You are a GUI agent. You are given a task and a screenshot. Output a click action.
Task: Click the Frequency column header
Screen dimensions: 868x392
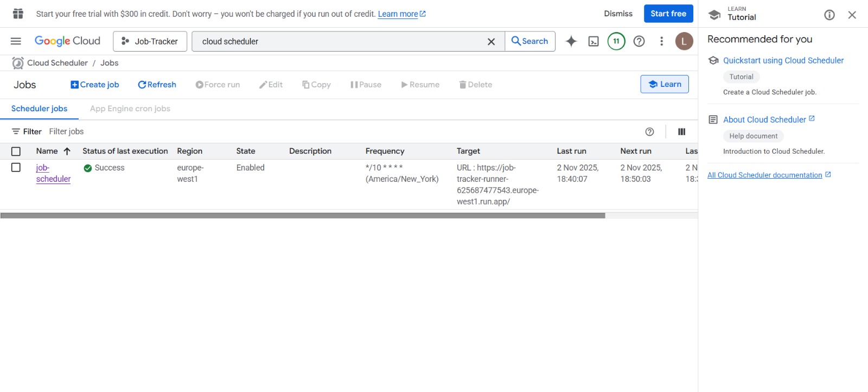click(x=385, y=151)
